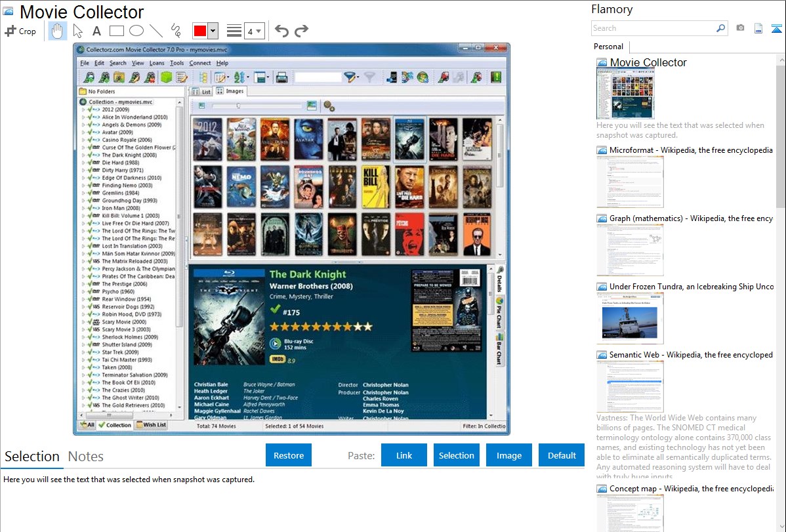
Task: Open the Pie Chart side tab in snapshot
Action: pos(499,313)
